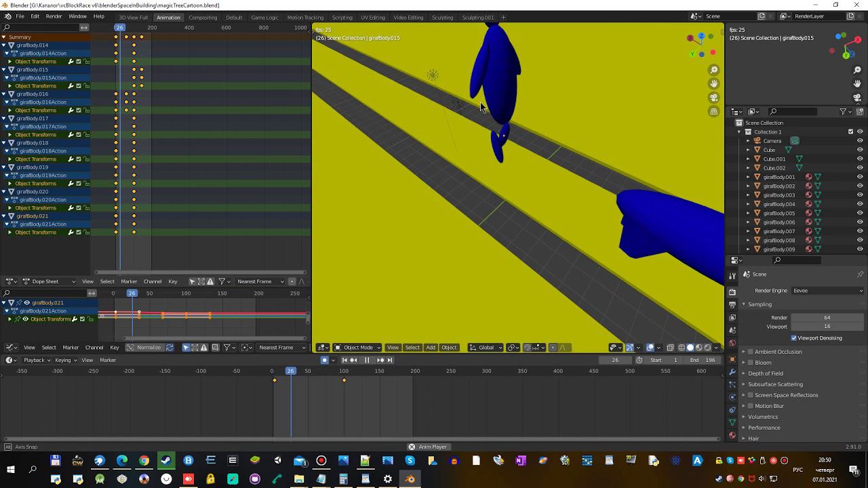Viewport: 868px width, 488px height.
Task: Open the Marker menu in dope sheet
Action: tap(129, 281)
